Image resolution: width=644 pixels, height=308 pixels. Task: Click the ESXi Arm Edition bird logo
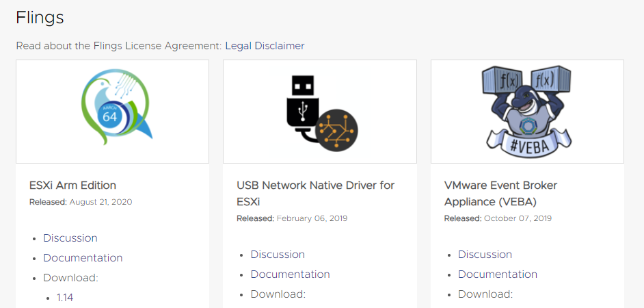[117, 107]
